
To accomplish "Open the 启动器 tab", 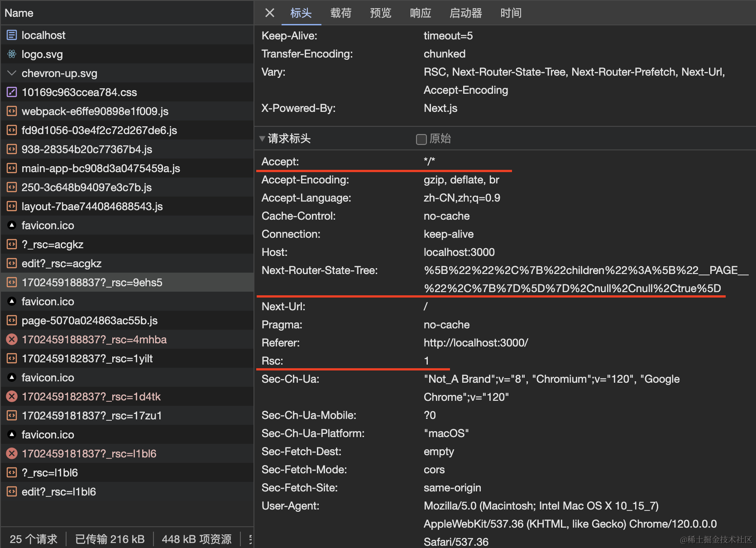I will (465, 13).
